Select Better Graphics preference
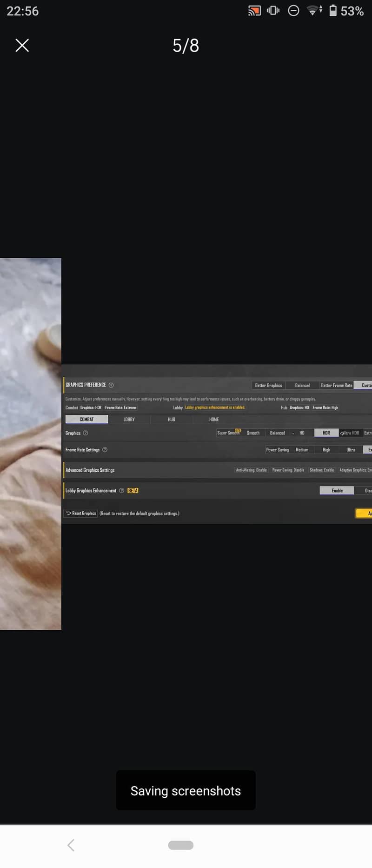The height and width of the screenshot is (868, 372). (x=268, y=386)
